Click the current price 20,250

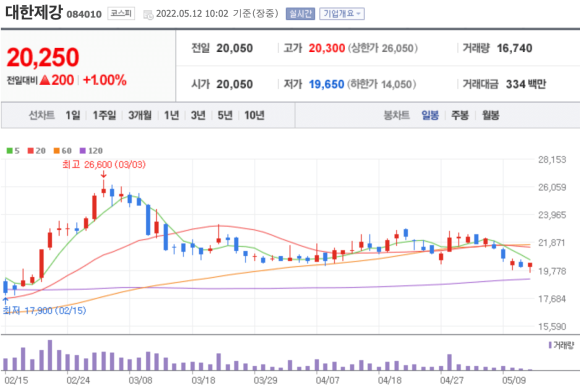tap(43, 58)
